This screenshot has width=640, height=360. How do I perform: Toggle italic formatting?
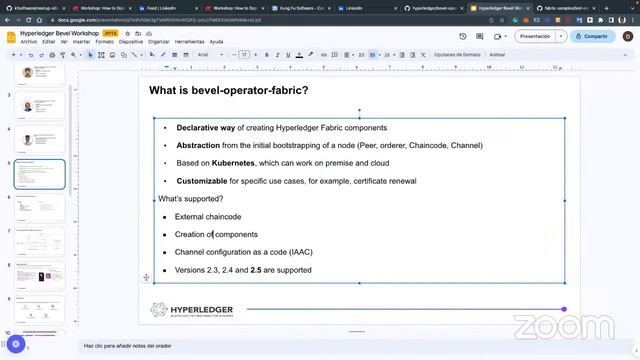(277, 55)
